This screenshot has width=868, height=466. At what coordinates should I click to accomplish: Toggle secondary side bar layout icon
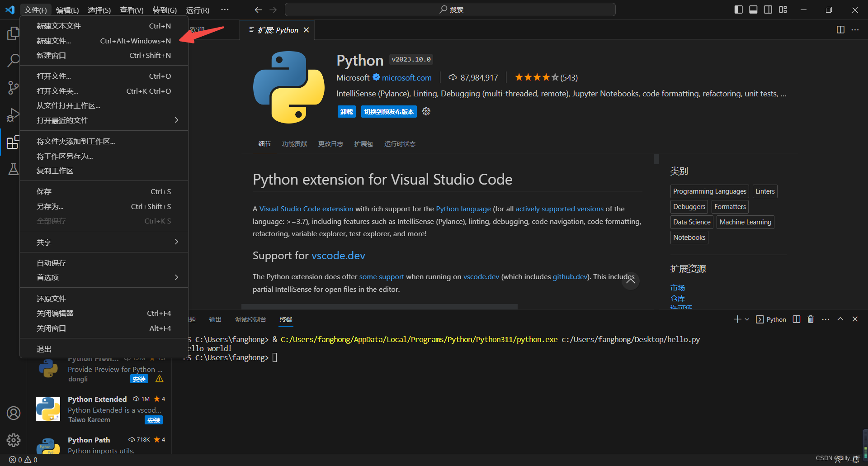click(768, 10)
